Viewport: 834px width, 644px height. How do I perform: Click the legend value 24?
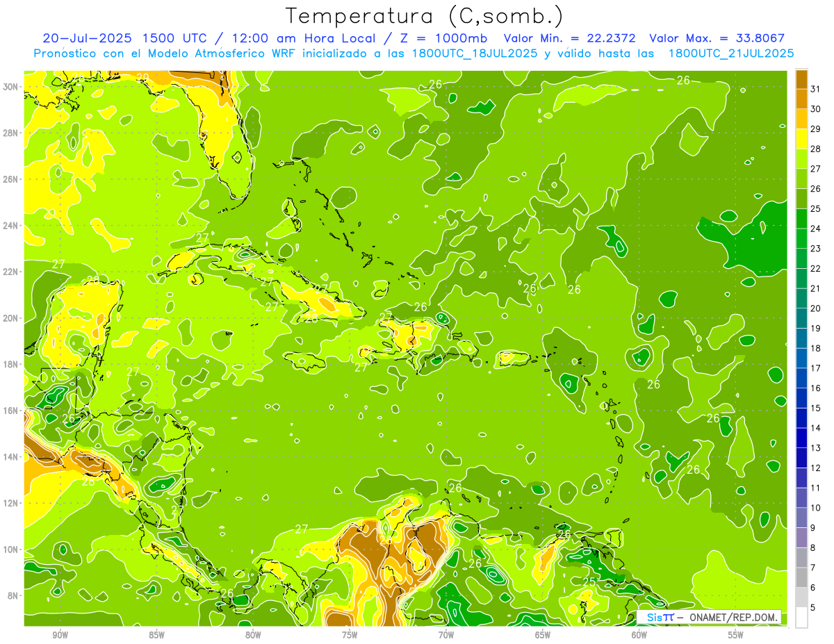coord(815,229)
